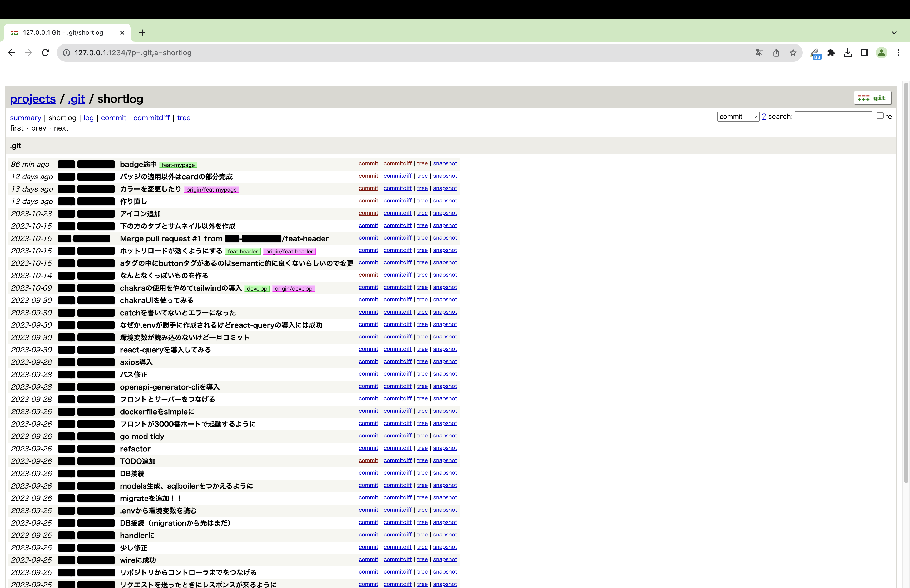This screenshot has height=588, width=910.
Task: Bookmark the page via the star icon
Action: pyautogui.click(x=793, y=53)
